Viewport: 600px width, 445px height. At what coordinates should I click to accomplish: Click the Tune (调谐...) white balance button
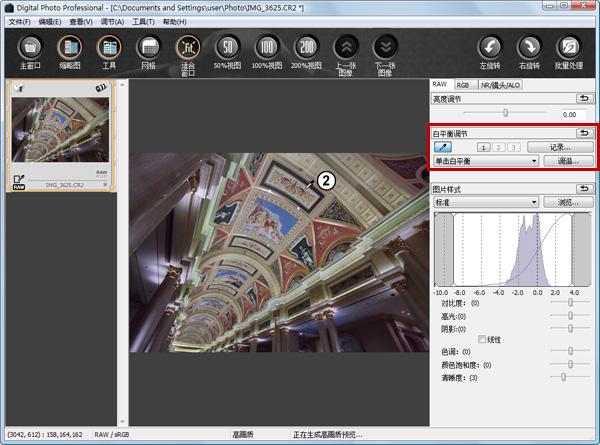click(x=568, y=161)
